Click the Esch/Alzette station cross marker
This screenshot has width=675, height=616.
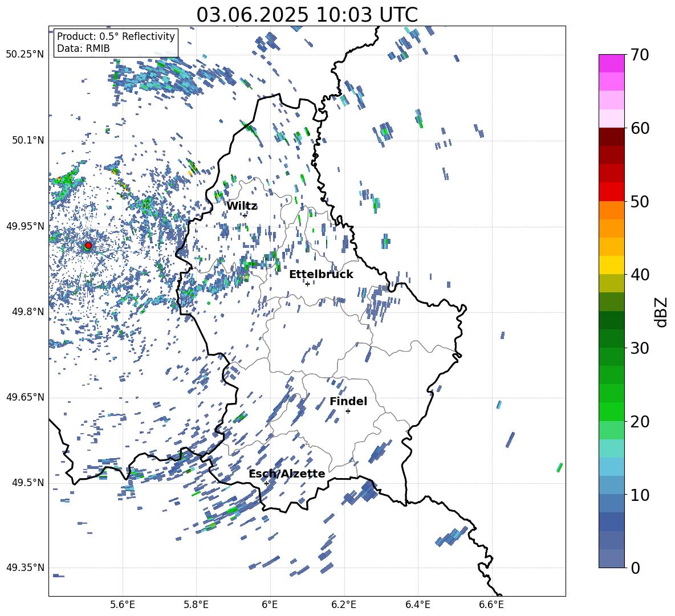coord(266,483)
